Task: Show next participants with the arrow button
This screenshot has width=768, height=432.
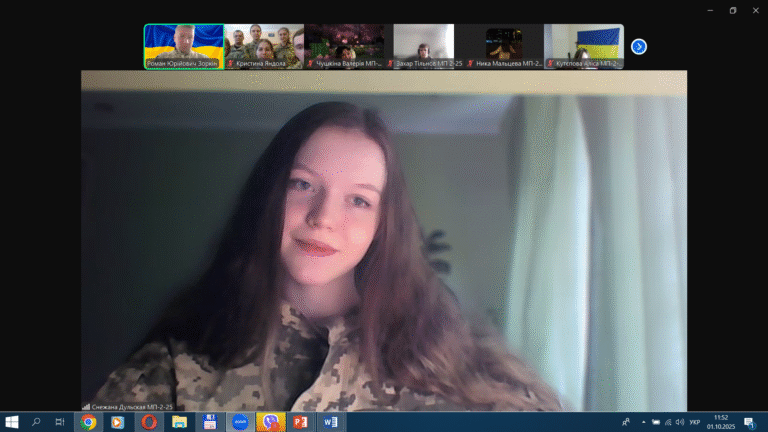Action: point(639,46)
